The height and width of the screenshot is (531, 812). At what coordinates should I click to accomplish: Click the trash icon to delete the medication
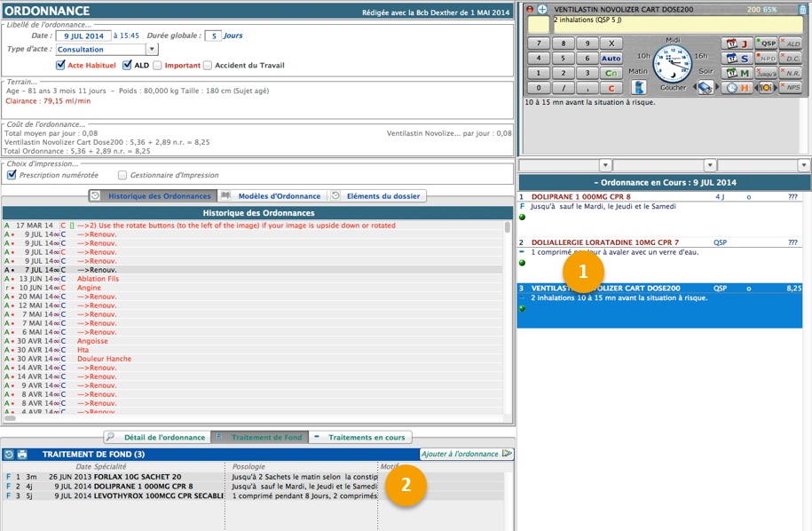(803, 9)
